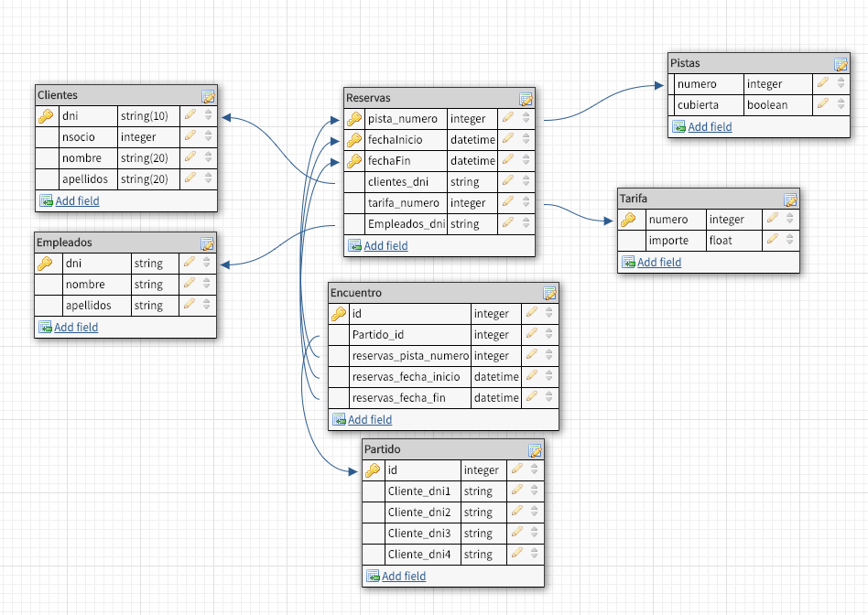Screen dimensions: 868x615
Task: Add field to the Partido table
Action: [x=404, y=576]
